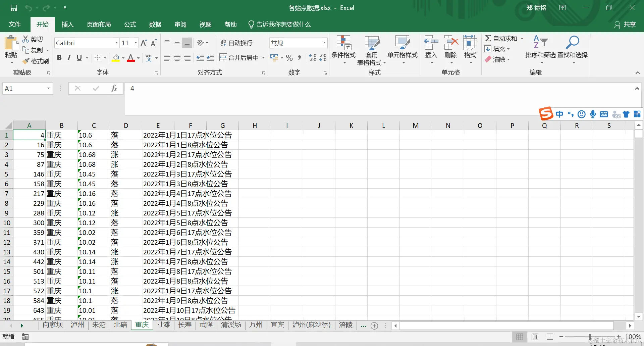This screenshot has width=644, height=346.
Task: Click Insert cells icon
Action: (431, 43)
